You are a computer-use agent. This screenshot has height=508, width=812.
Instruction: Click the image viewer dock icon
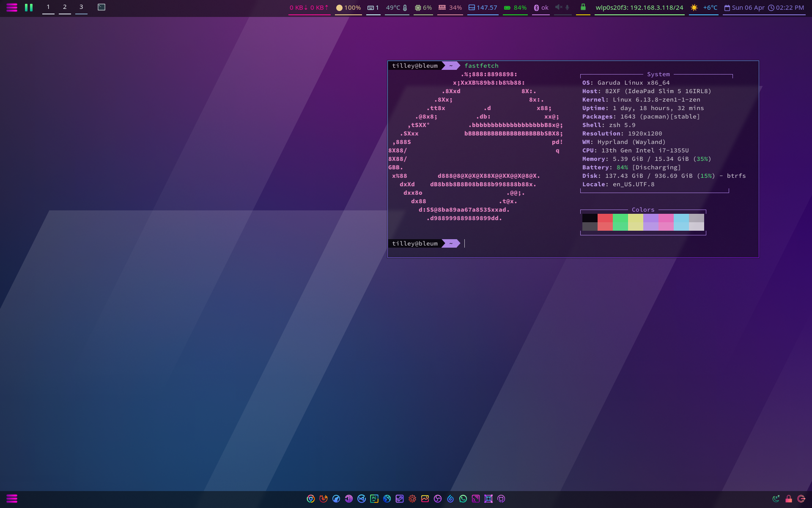tap(425, 499)
